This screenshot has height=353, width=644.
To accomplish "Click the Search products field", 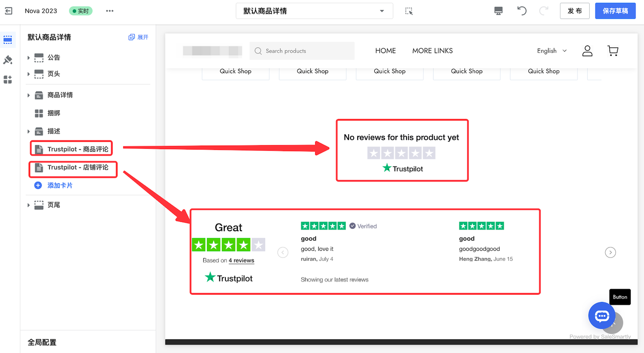I will (x=302, y=50).
